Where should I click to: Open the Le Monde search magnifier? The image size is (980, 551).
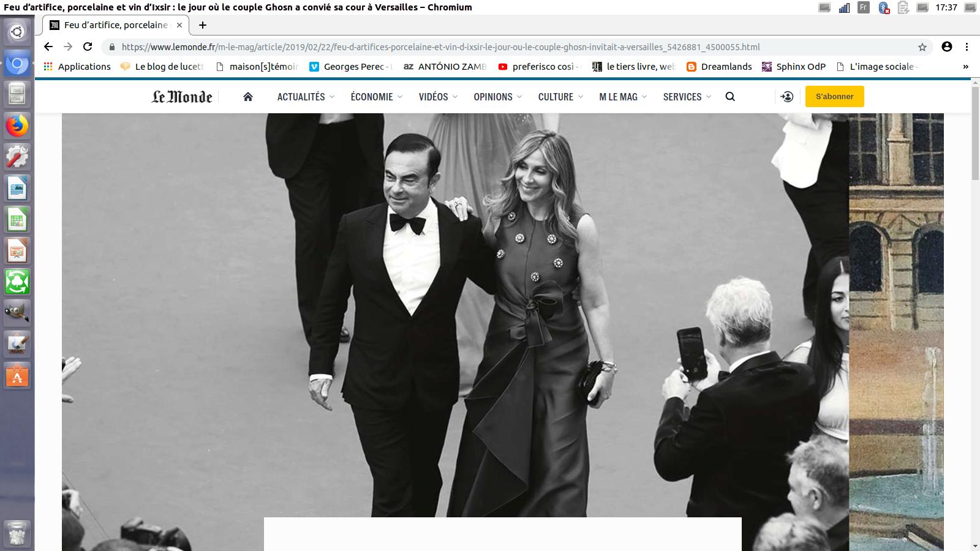click(730, 97)
